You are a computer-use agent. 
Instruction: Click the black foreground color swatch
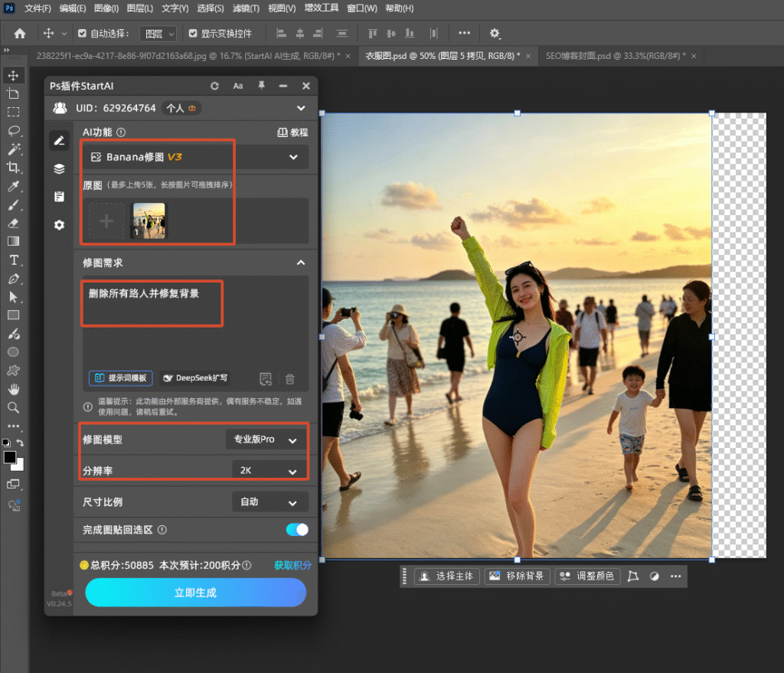click(9, 457)
